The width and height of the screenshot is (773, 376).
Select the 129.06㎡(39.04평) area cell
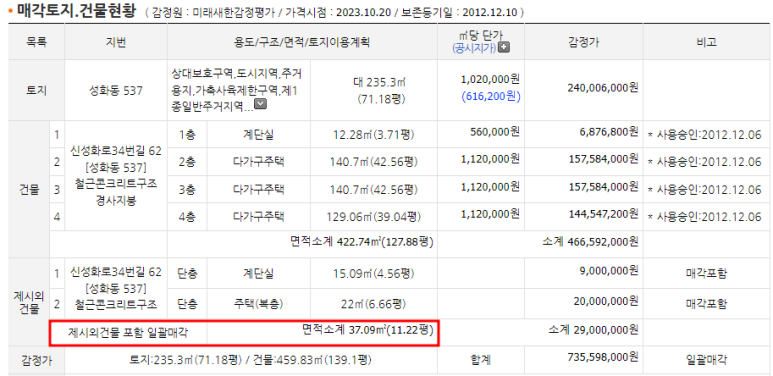coord(374,217)
